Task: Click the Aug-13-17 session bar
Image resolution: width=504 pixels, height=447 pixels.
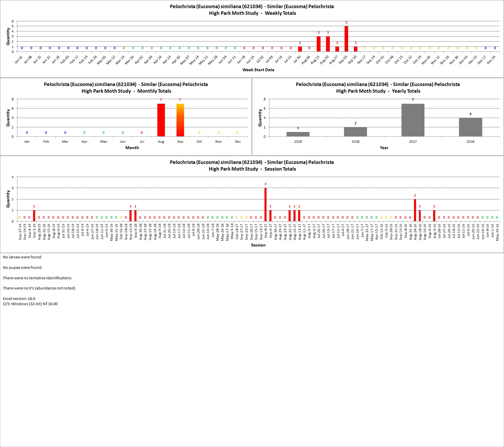Action: (299, 216)
